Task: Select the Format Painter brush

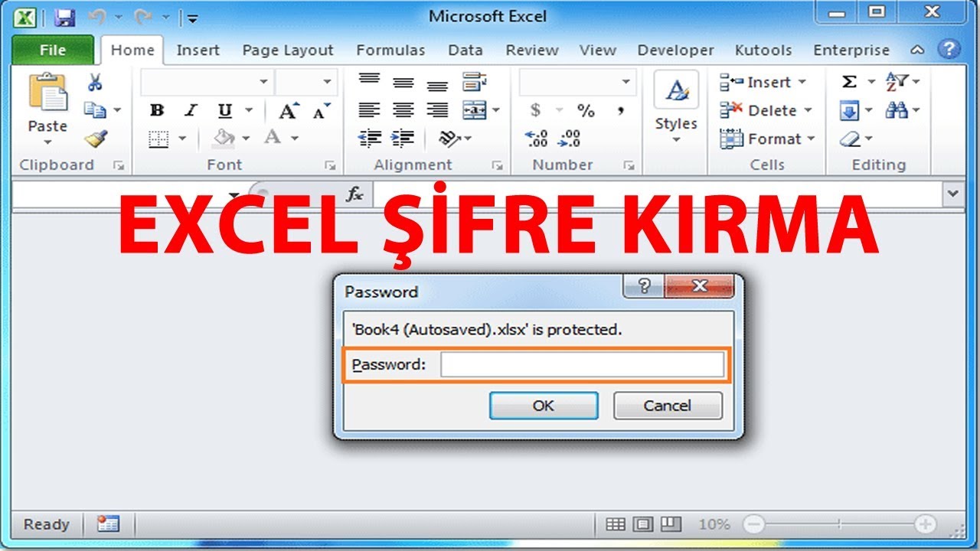Action: click(96, 139)
